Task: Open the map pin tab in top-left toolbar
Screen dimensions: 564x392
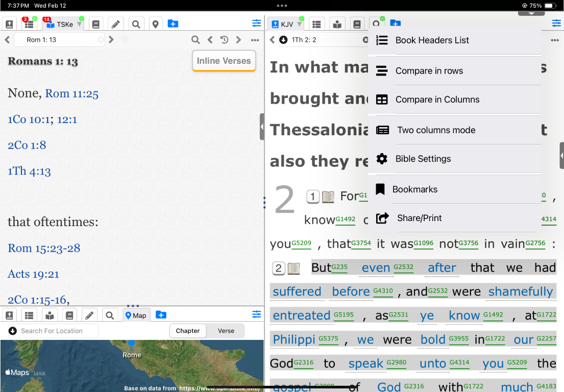Action: (x=155, y=24)
